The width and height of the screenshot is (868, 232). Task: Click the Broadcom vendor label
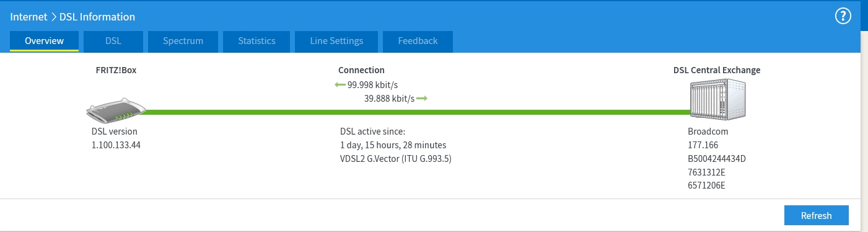708,132
